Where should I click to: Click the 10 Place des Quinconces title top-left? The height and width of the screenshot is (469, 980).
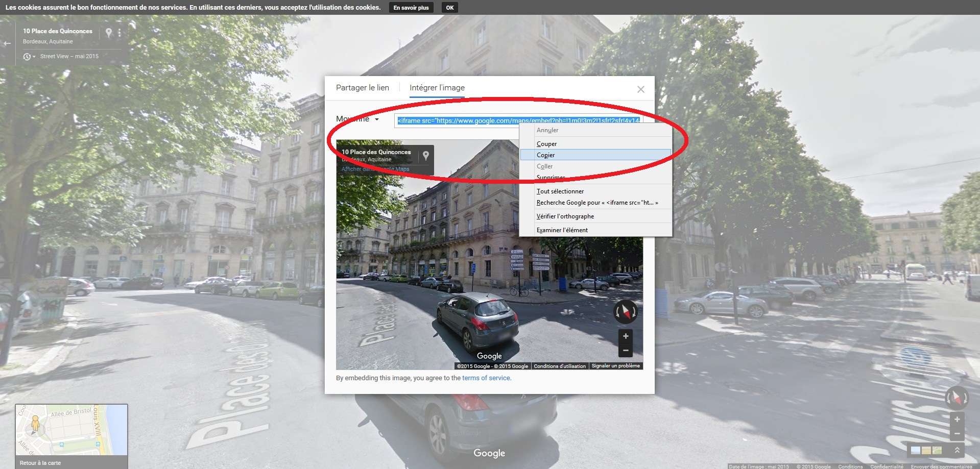pyautogui.click(x=58, y=31)
